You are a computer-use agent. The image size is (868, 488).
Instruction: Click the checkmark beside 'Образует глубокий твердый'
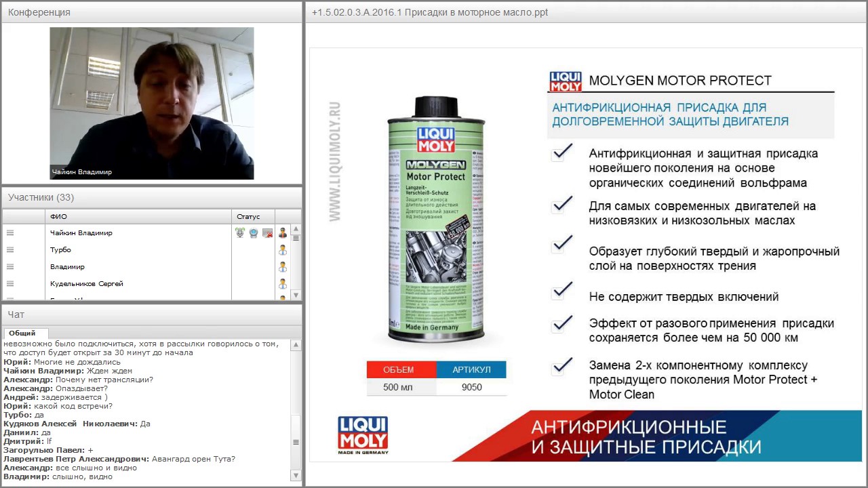click(x=561, y=243)
